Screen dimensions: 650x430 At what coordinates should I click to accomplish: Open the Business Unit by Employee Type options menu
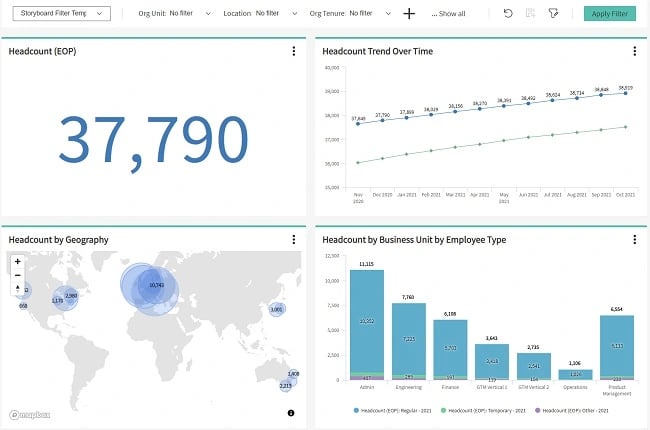pyautogui.click(x=635, y=239)
